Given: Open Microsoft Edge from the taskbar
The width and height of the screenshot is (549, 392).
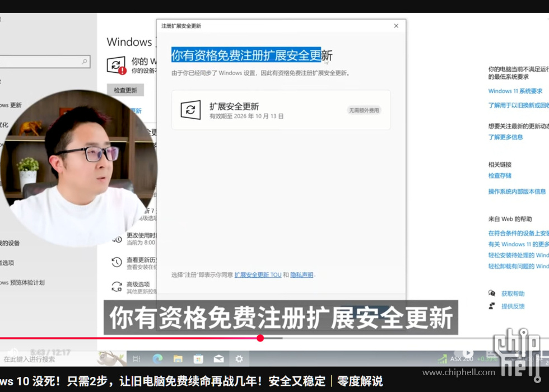Looking at the screenshot, I should point(157,358).
